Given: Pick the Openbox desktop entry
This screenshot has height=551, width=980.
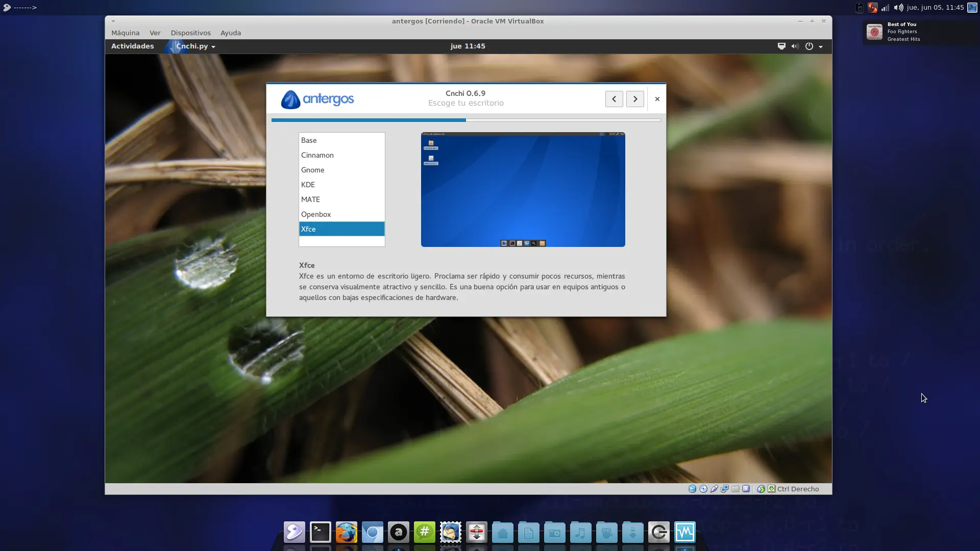Looking at the screenshot, I should 342,214.
